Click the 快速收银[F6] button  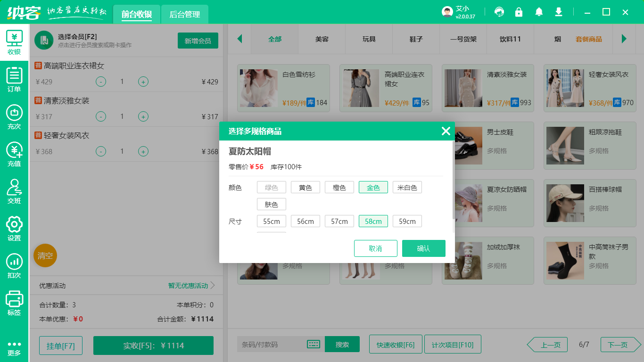click(396, 345)
